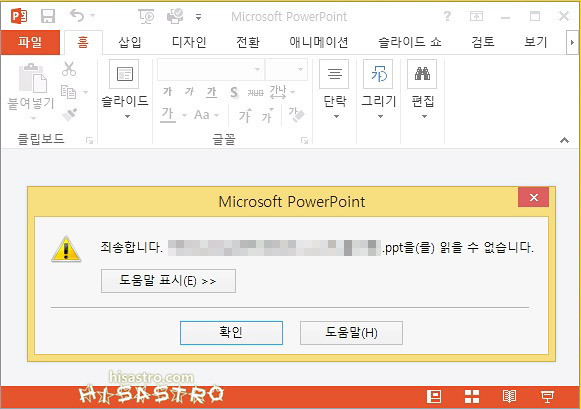Toggle text shadow S button
The width and height of the screenshot is (581, 409).
click(234, 92)
